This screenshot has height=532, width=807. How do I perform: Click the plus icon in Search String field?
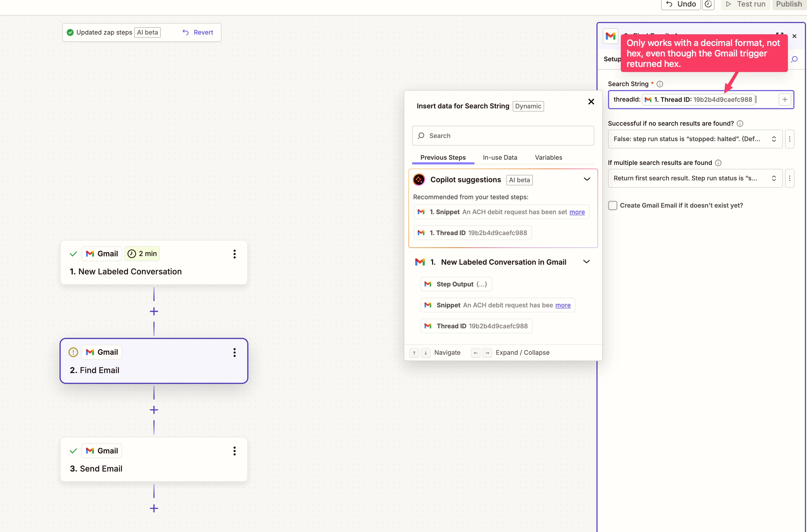[784, 99]
